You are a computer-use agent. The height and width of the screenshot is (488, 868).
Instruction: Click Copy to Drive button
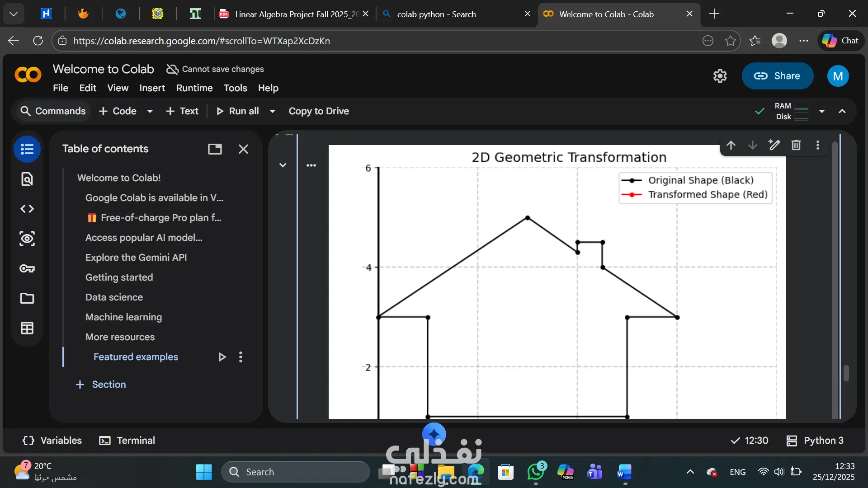(x=319, y=111)
